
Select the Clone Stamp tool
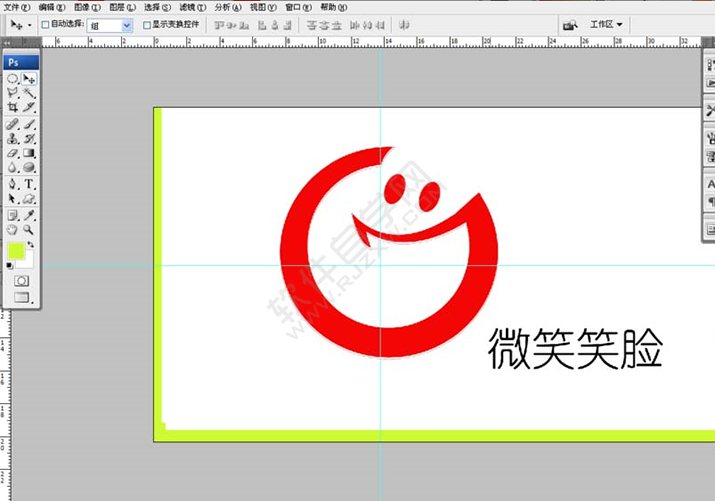pos(13,139)
